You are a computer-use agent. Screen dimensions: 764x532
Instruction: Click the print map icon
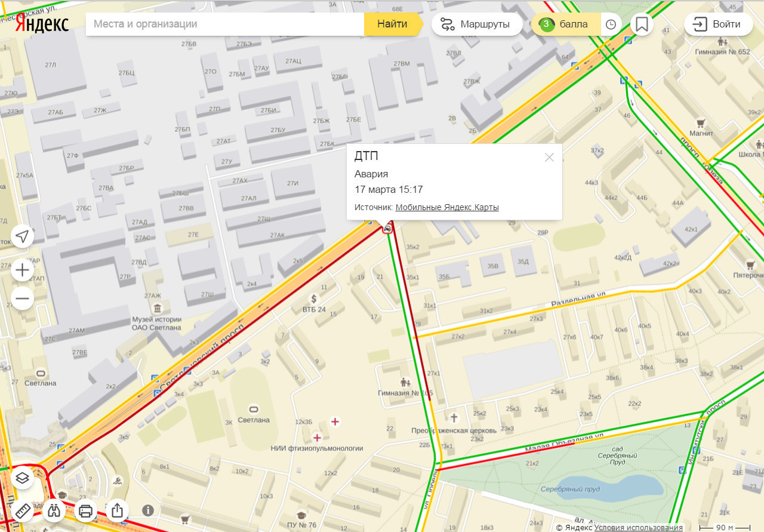point(86,511)
